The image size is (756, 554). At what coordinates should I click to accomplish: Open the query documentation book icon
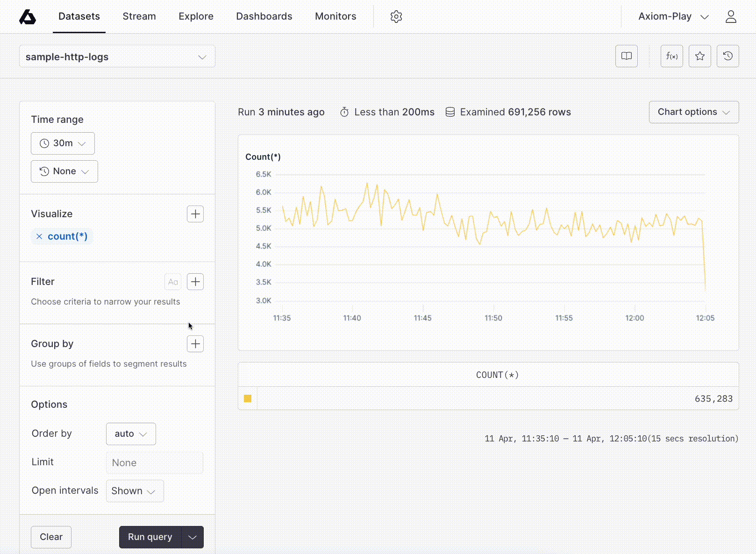pyautogui.click(x=626, y=56)
